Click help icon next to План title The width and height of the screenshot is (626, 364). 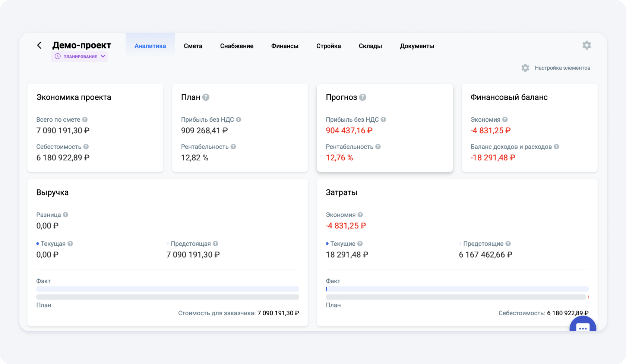tap(206, 97)
